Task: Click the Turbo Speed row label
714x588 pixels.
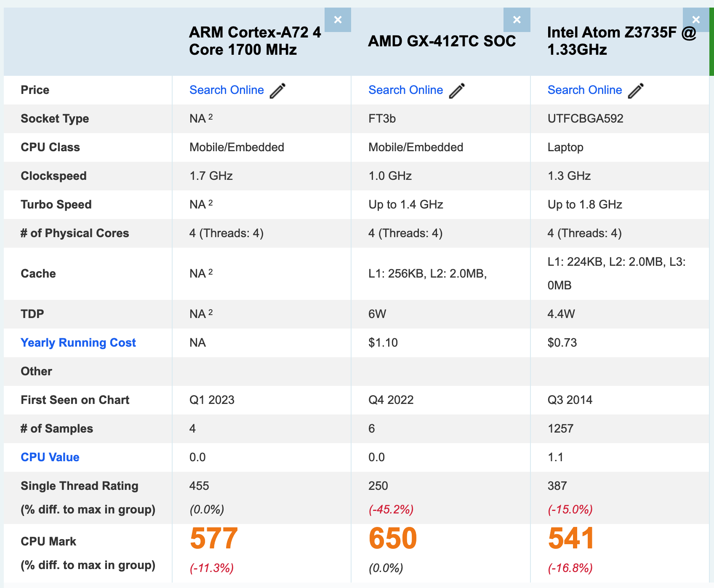Action: [x=56, y=205]
